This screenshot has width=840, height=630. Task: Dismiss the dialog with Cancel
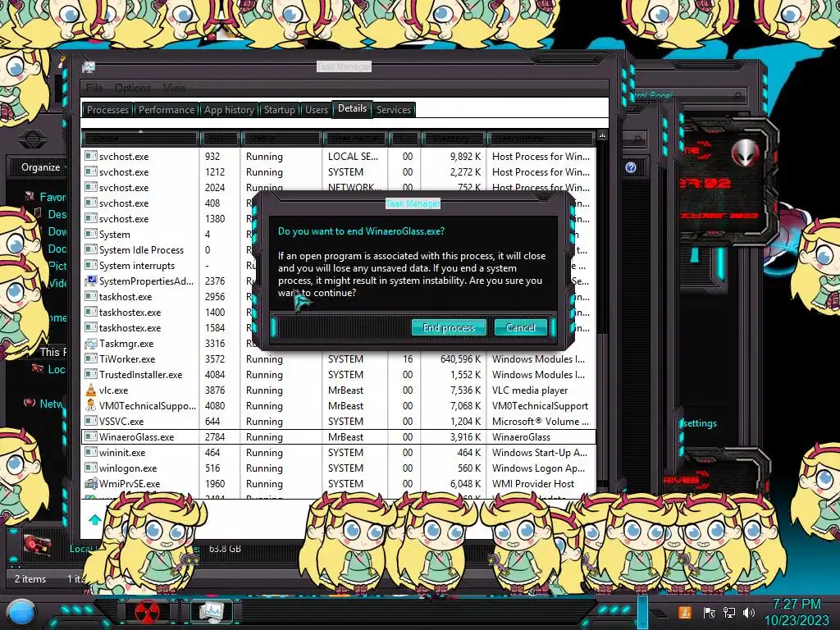(520, 327)
